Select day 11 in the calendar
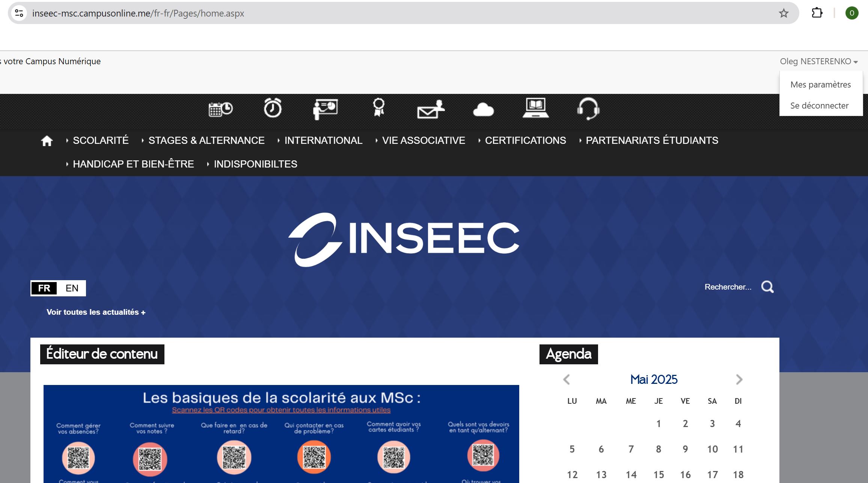 tap(738, 449)
